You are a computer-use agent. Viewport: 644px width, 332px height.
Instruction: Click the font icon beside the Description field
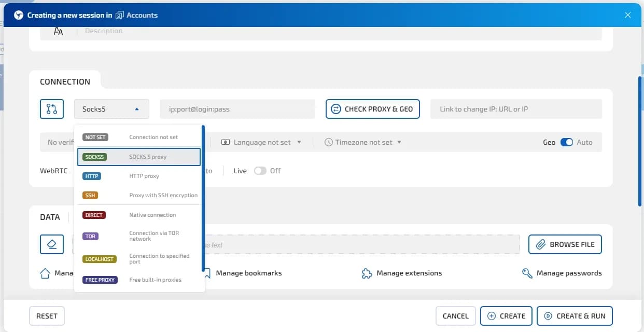(58, 31)
